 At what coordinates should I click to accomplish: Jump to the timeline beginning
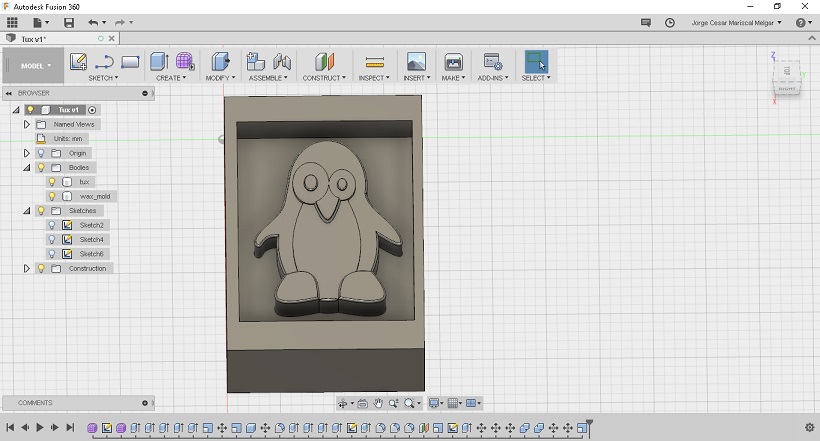[x=10, y=427]
